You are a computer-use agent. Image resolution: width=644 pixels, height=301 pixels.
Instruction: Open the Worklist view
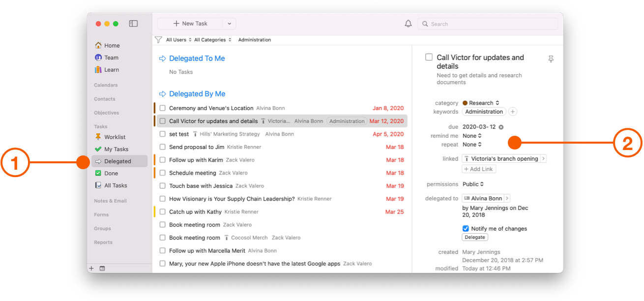(x=115, y=137)
